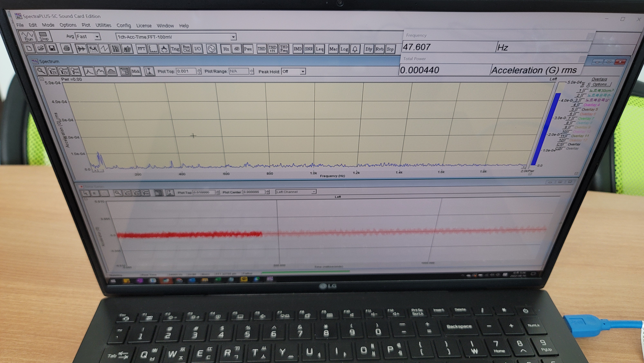Open the Mode menu

pyautogui.click(x=48, y=25)
